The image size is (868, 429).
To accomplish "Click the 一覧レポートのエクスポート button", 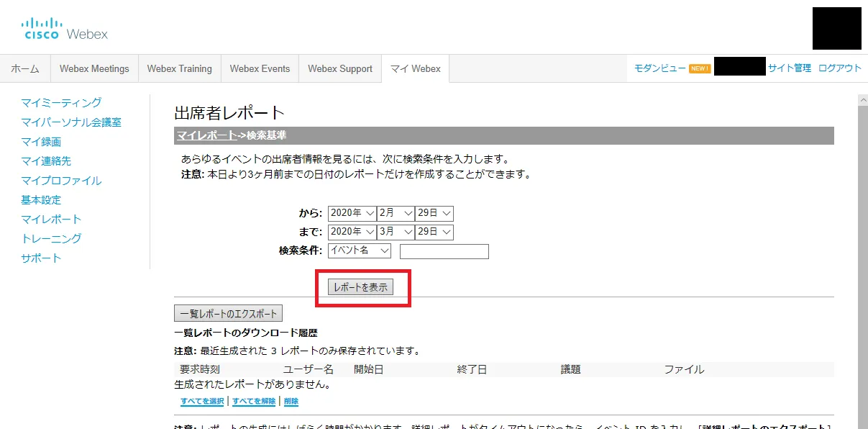I will point(229,314).
